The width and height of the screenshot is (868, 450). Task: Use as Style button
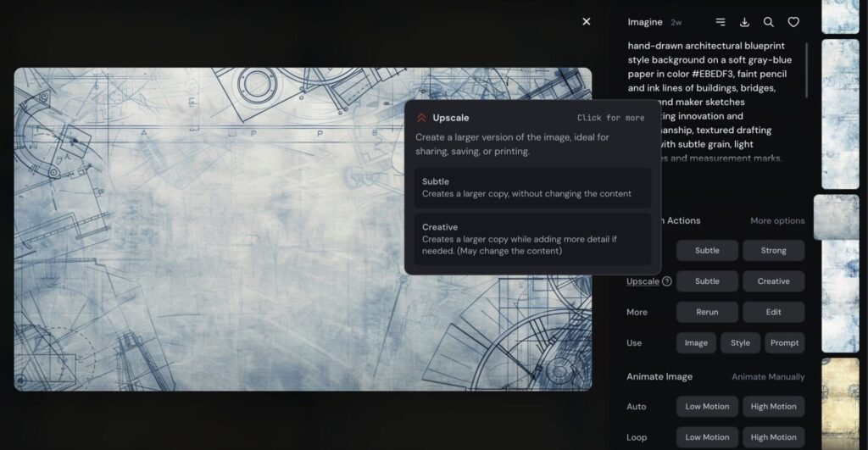(x=740, y=342)
